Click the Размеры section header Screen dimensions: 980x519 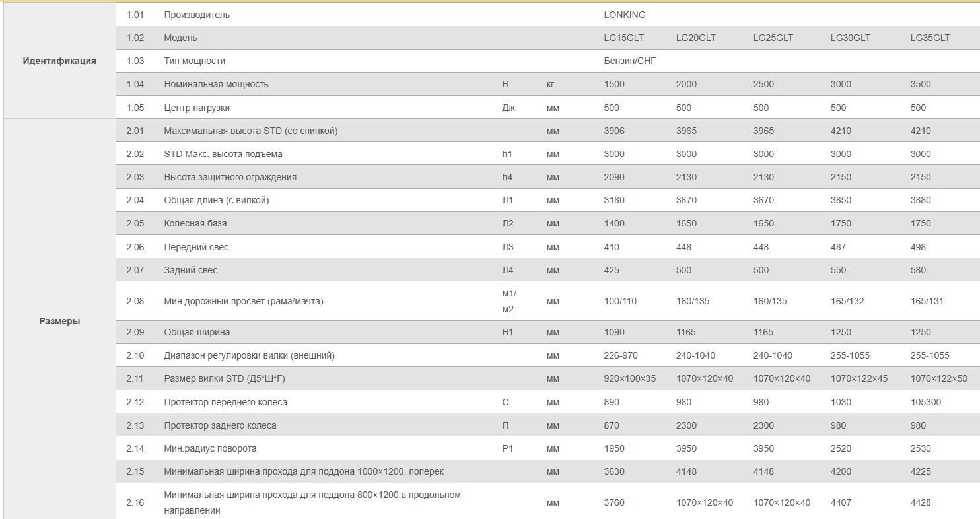[59, 321]
